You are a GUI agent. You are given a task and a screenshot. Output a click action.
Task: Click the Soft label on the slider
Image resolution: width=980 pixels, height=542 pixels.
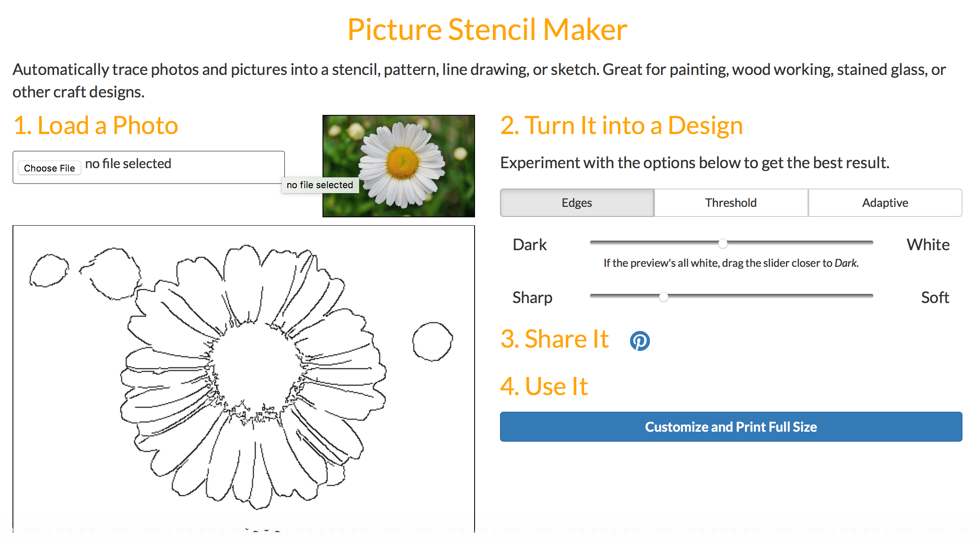(935, 297)
